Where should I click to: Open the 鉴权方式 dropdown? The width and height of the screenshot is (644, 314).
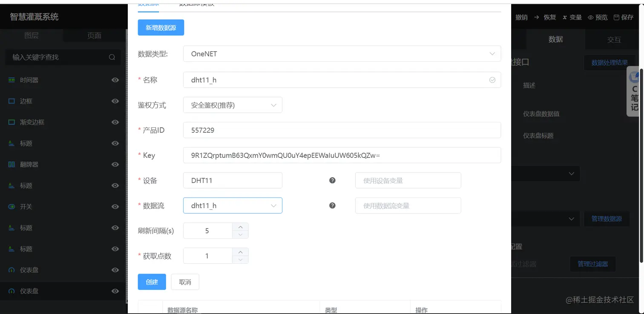coord(233,105)
